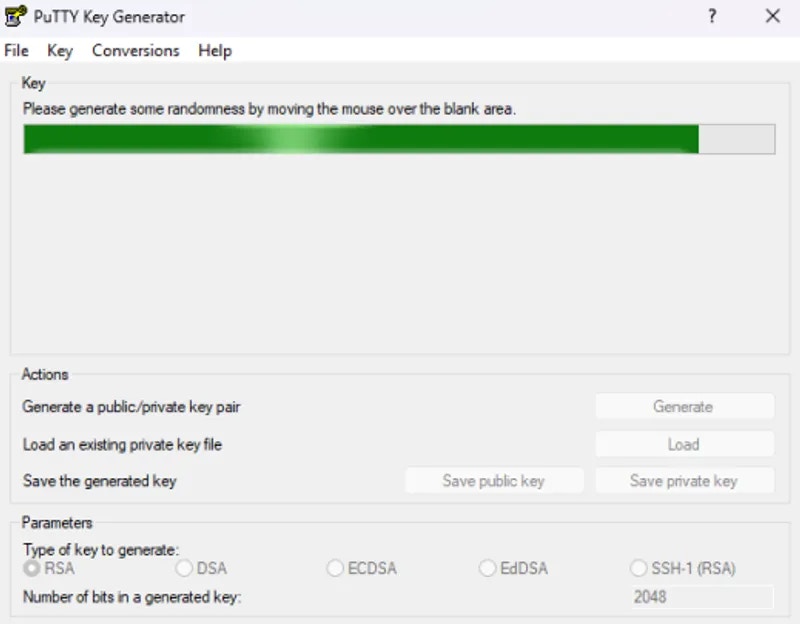Select the SSH-1 (RSA) key type
The height and width of the screenshot is (624, 800).
[x=638, y=567]
